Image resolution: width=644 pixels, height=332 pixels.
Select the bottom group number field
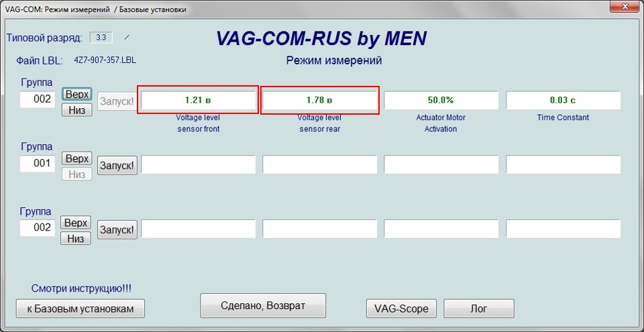(38, 227)
